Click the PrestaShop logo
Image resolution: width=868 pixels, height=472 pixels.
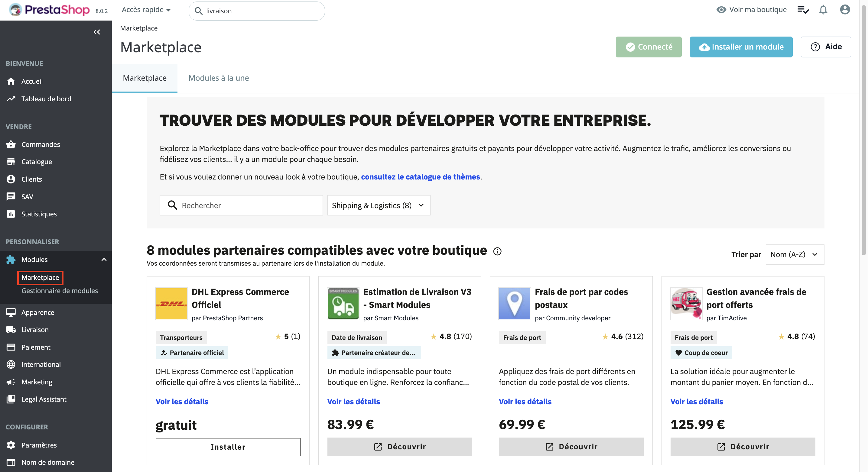pos(49,10)
